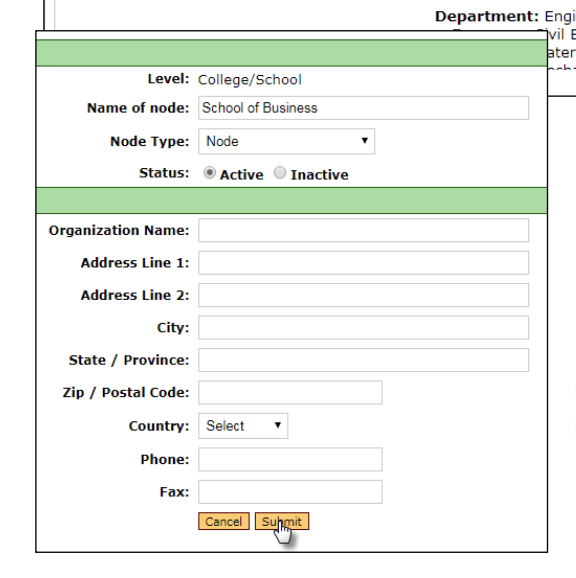Click the Country dropdown arrow

278,425
